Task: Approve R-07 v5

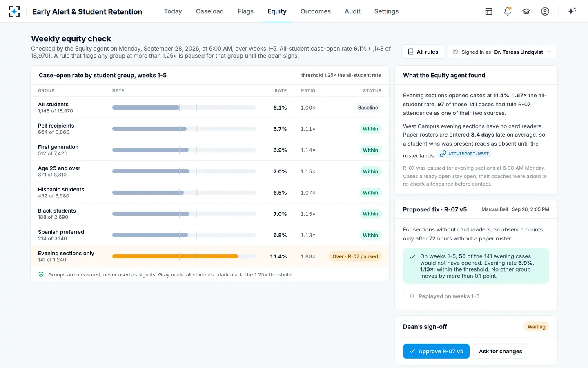Action: point(436,351)
